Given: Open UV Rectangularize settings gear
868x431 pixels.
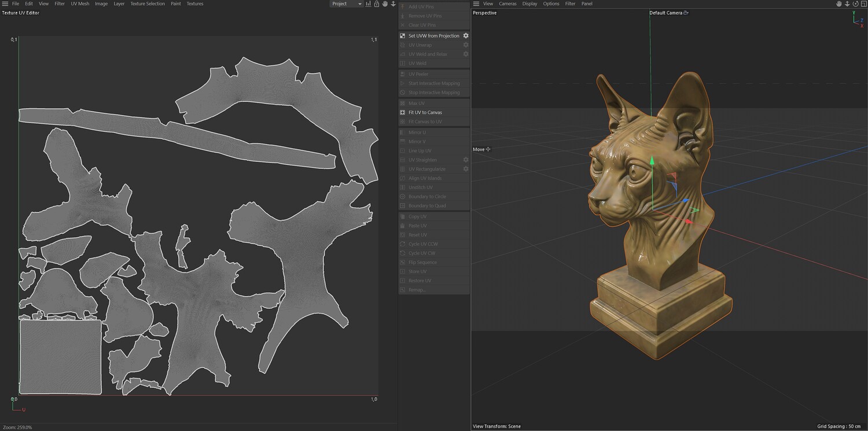Looking at the screenshot, I should 466,169.
